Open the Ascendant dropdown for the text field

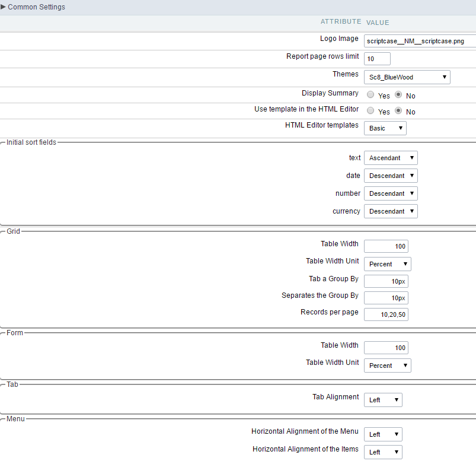pyautogui.click(x=390, y=158)
